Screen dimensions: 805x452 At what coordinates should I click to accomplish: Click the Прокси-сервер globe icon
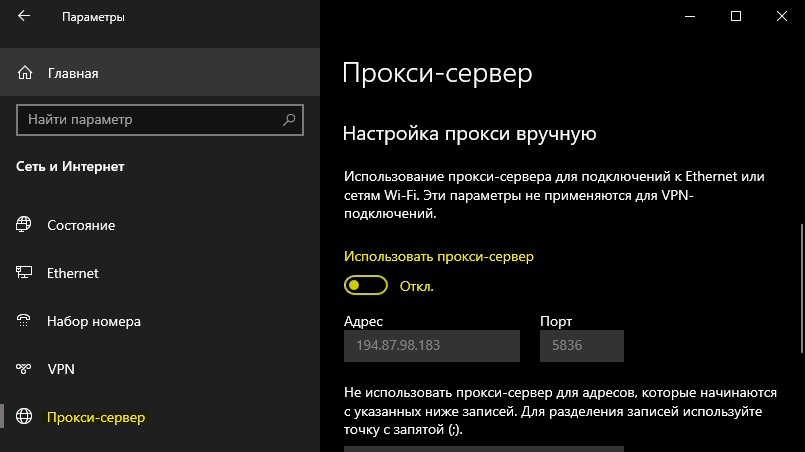(24, 416)
